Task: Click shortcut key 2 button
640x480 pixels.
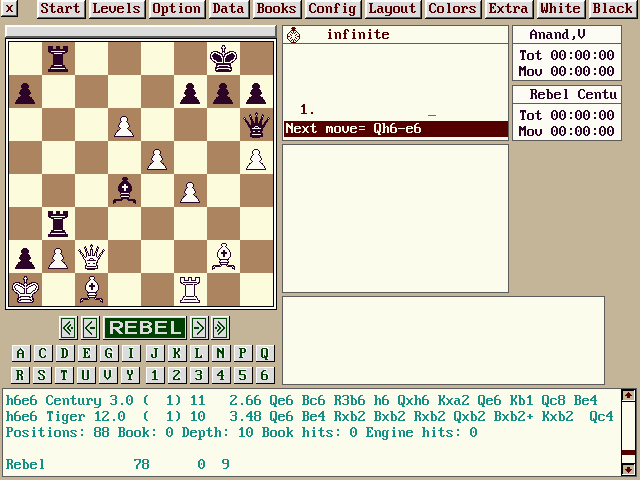Action: click(x=176, y=375)
